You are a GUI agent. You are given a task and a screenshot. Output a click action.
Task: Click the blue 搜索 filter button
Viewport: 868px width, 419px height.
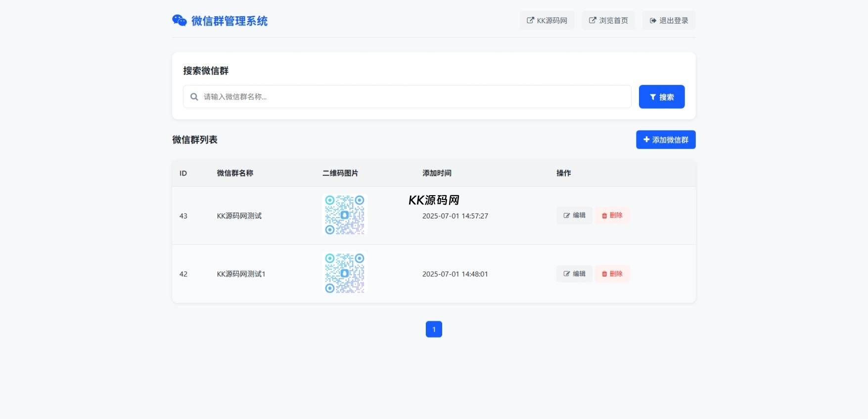pos(662,97)
